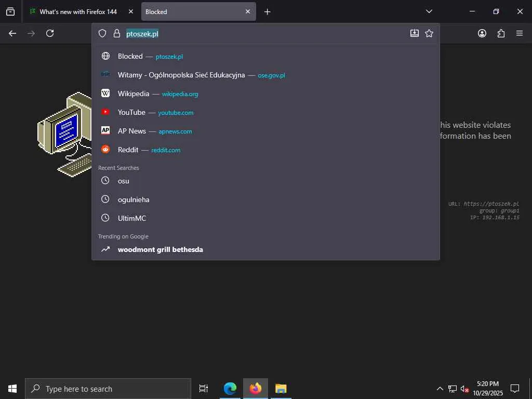Open the notification center icon

point(515,389)
